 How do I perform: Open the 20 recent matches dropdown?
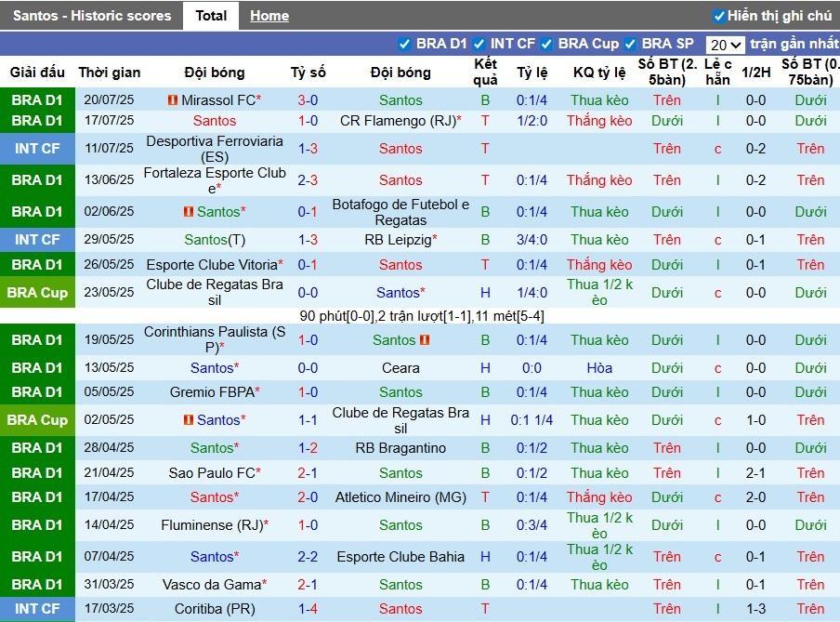pyautogui.click(x=726, y=45)
